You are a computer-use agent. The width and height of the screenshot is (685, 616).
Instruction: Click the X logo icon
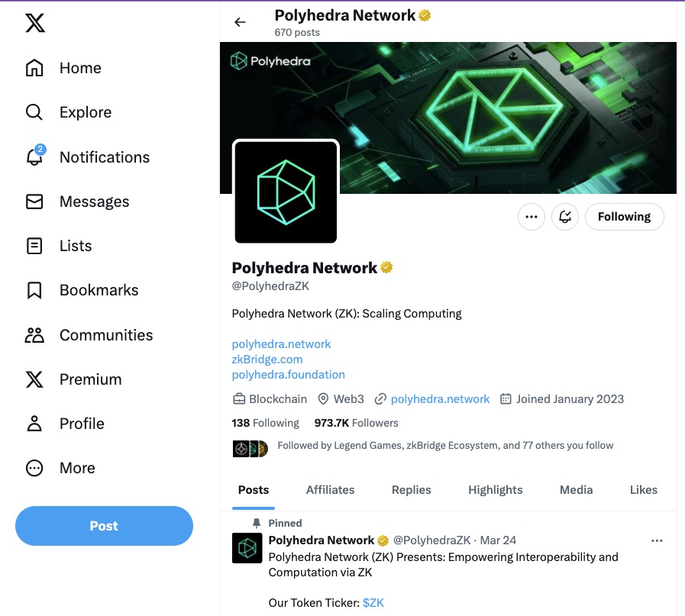[34, 23]
